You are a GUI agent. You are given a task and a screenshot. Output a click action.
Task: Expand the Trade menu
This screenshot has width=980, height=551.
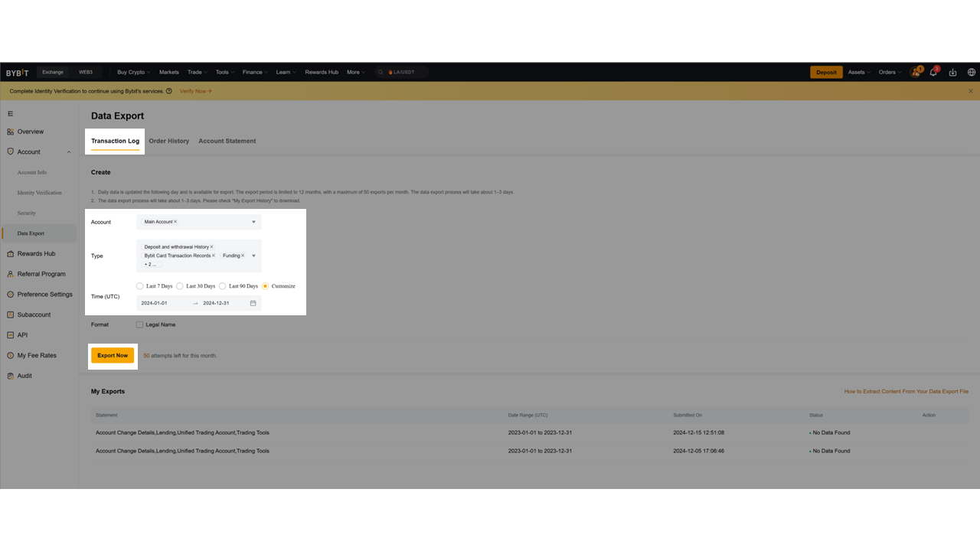point(198,73)
